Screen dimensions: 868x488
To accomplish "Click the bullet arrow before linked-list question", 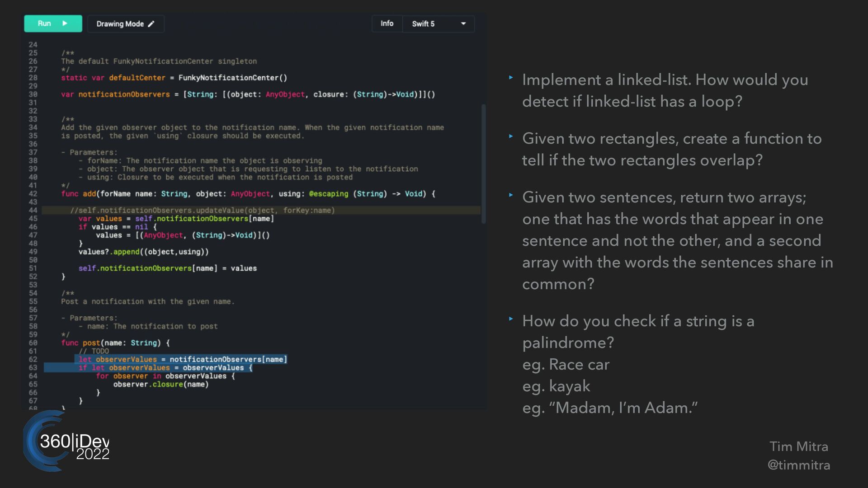I will coord(511,78).
